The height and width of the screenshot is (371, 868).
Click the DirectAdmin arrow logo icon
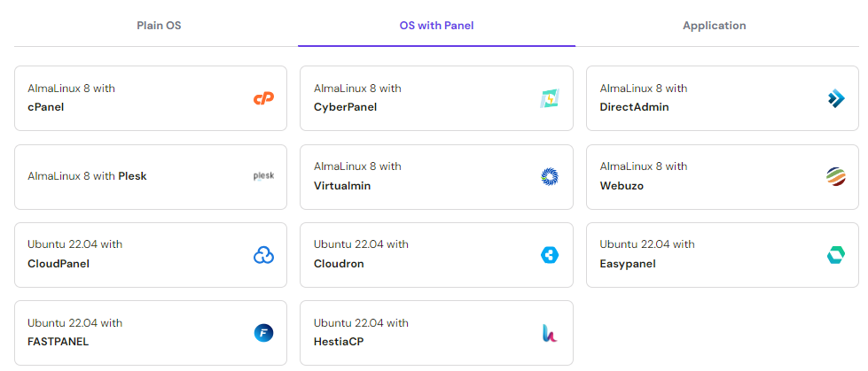836,98
